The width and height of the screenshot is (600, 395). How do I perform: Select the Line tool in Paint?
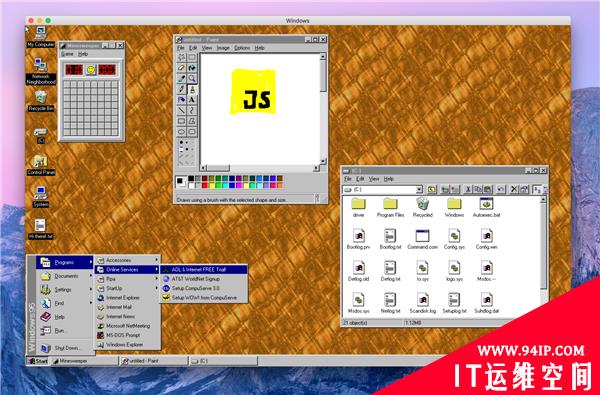point(181,111)
